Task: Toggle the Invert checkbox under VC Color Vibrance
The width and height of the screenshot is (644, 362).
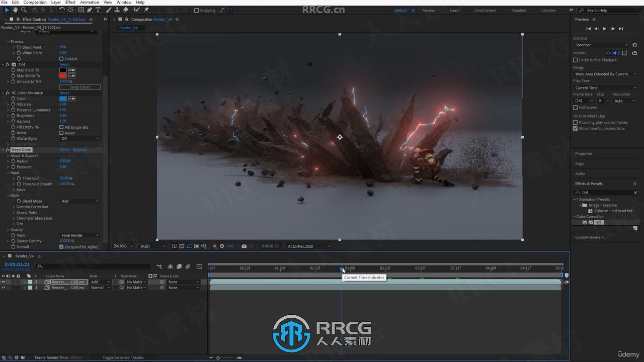Action: point(61,133)
